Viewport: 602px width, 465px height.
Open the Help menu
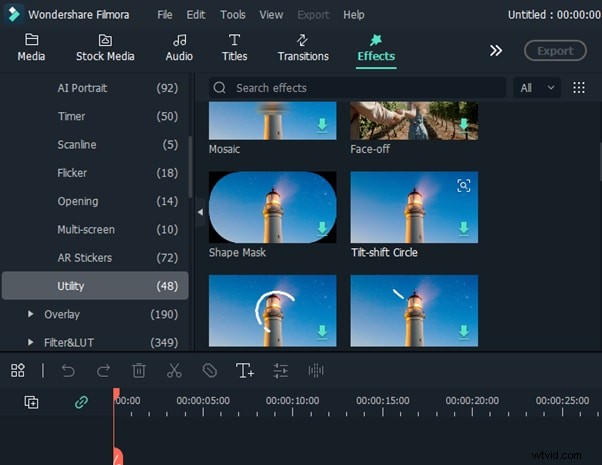coord(354,15)
